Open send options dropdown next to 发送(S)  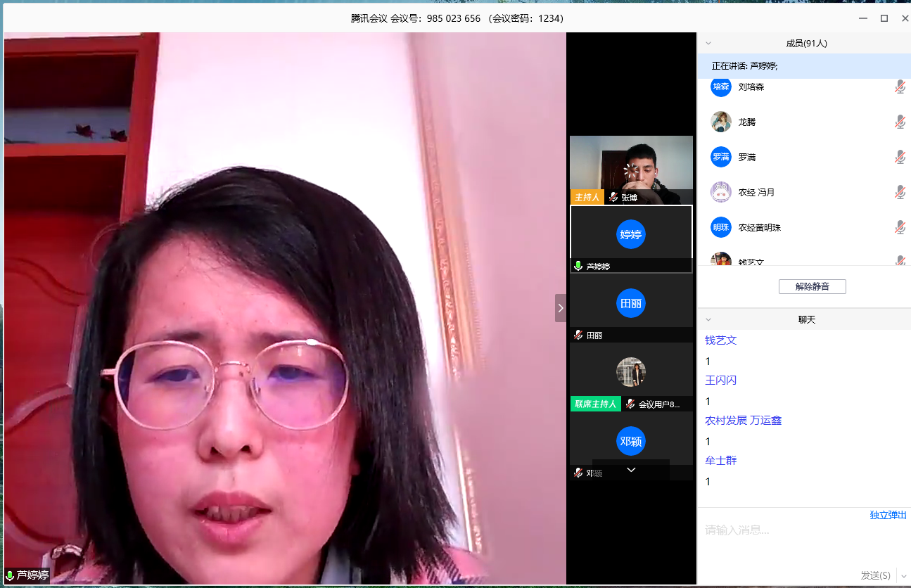click(903, 575)
